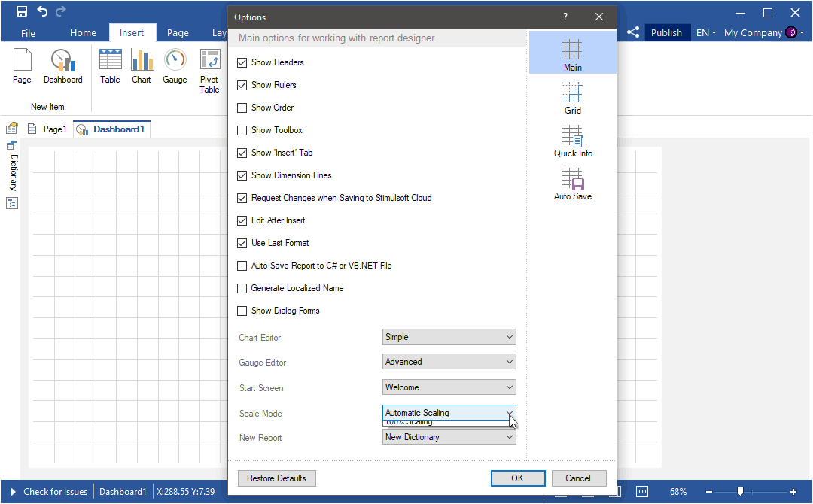813x504 pixels.
Task: Open the Quick Info options section
Action: point(572,141)
